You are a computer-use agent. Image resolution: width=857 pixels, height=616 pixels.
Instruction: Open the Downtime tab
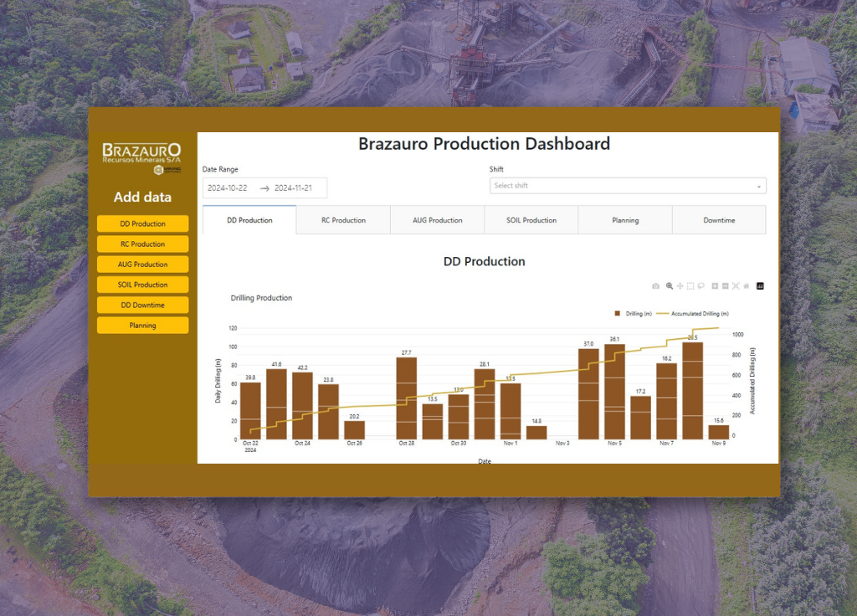tap(721, 219)
